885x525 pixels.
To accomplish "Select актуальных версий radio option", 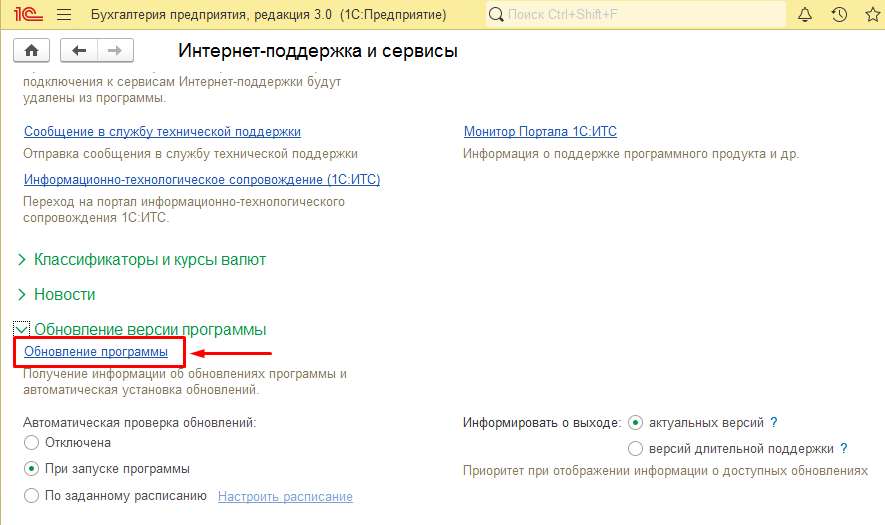I will pyautogui.click(x=636, y=422).
